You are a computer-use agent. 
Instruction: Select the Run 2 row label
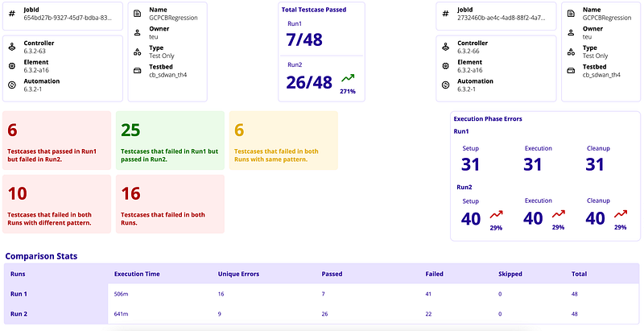pyautogui.click(x=19, y=314)
